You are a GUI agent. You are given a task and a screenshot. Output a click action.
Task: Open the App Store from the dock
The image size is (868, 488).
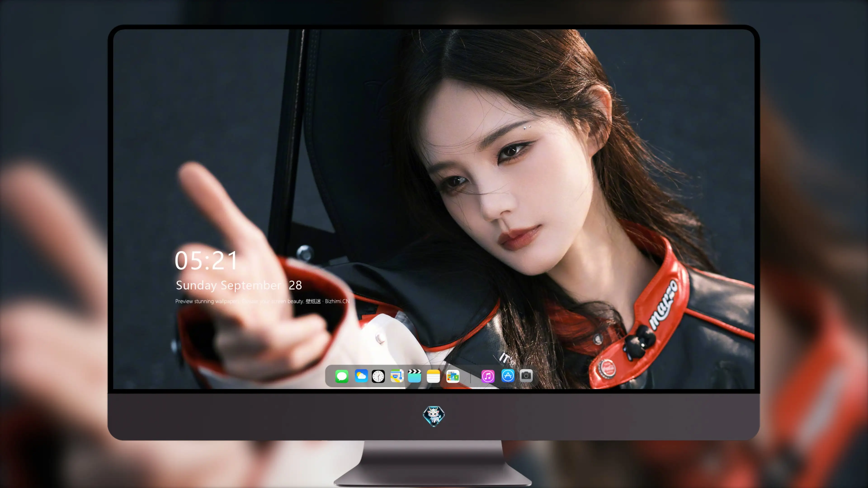[508, 375]
